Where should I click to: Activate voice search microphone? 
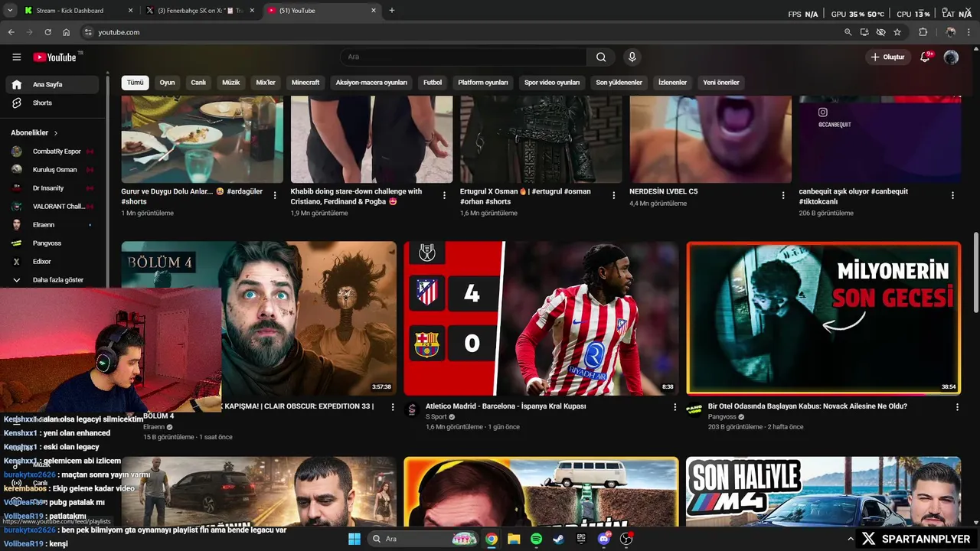click(632, 57)
